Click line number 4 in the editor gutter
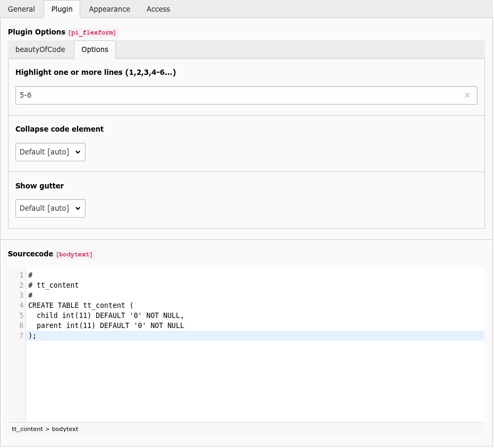 (x=21, y=305)
